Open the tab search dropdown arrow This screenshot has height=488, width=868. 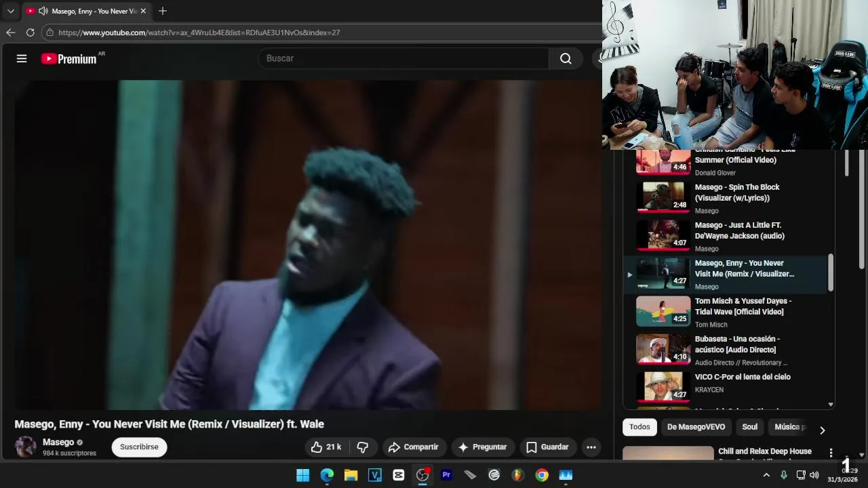pos(10,11)
